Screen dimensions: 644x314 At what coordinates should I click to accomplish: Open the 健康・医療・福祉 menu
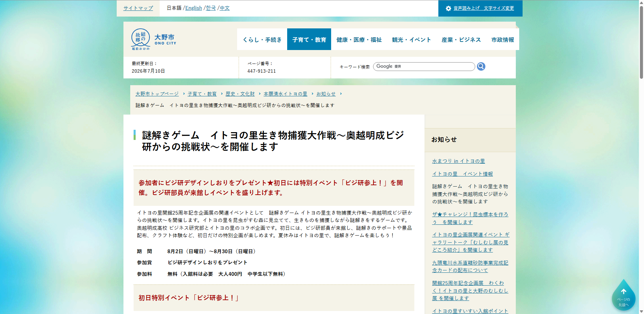coord(359,40)
